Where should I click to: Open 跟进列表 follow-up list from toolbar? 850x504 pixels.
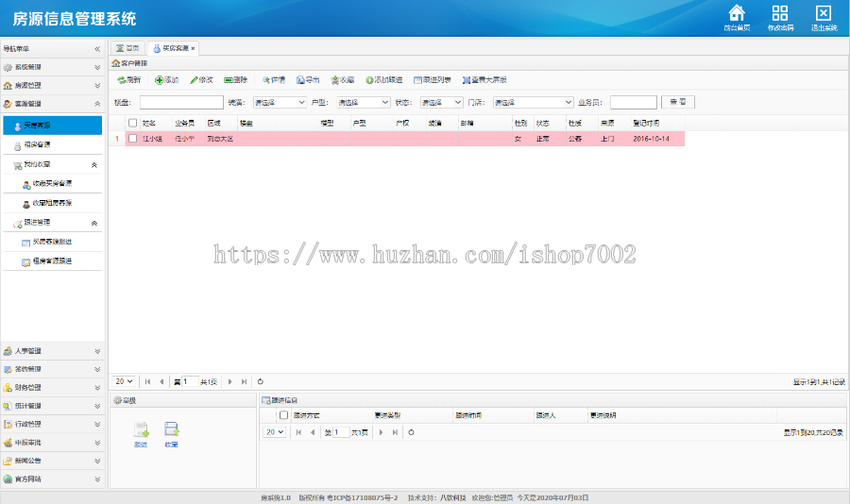(433, 80)
